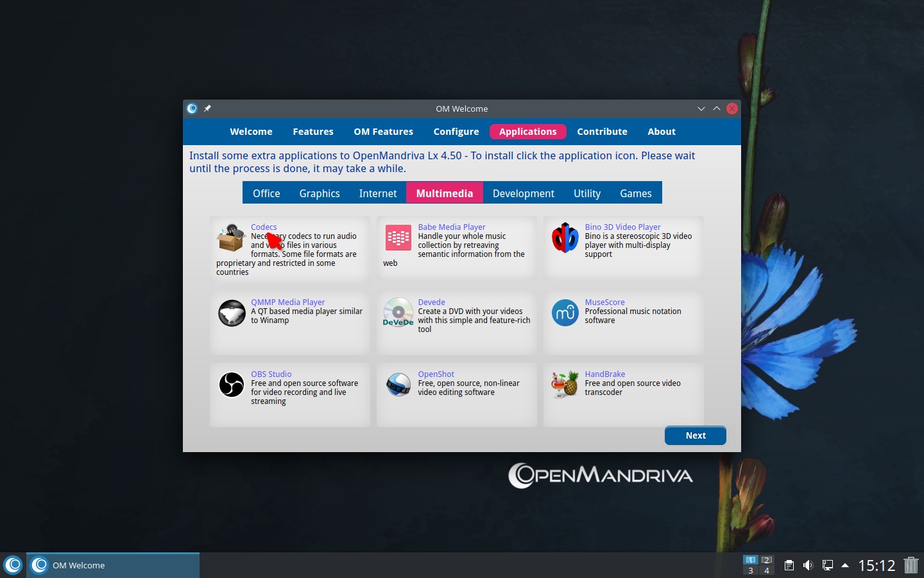Toggle the pin keep-above button on the titlebar
This screenshot has height=578, width=924.
point(207,109)
